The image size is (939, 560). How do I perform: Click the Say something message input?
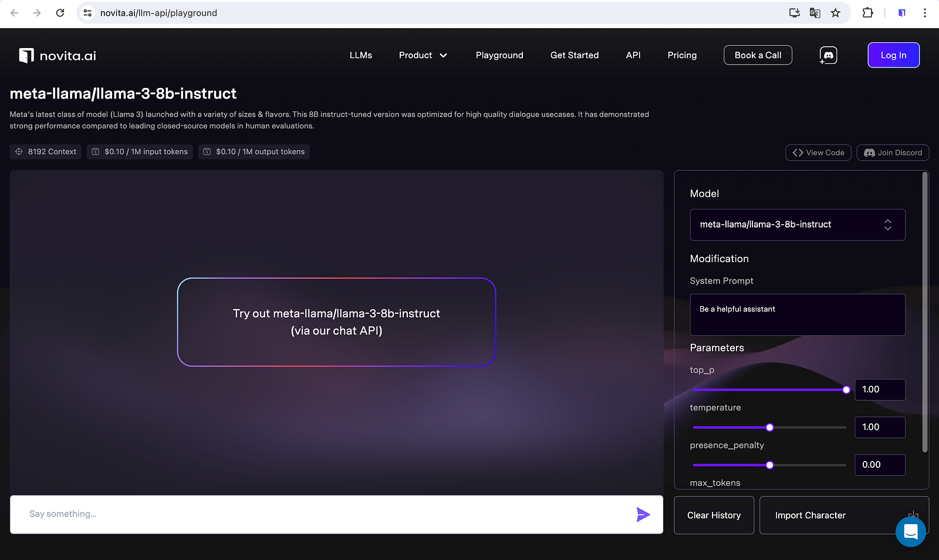(336, 514)
